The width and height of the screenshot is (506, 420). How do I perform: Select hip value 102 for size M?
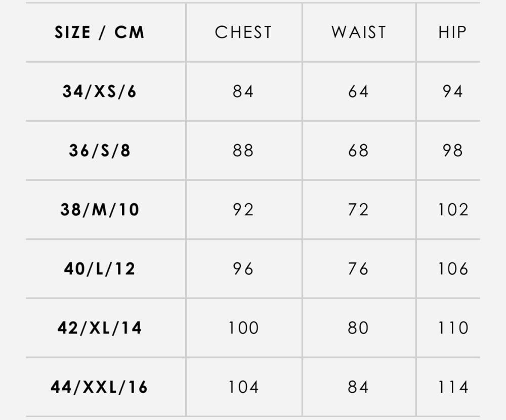(x=453, y=210)
